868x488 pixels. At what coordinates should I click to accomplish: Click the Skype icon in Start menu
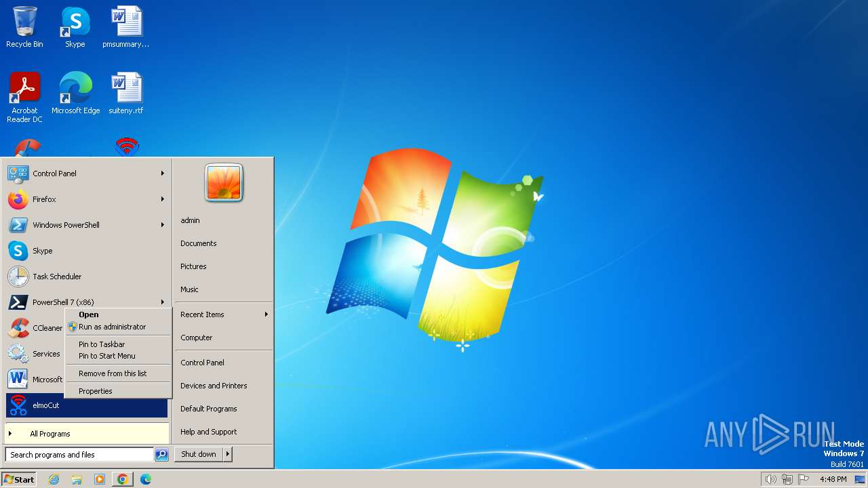pos(18,251)
